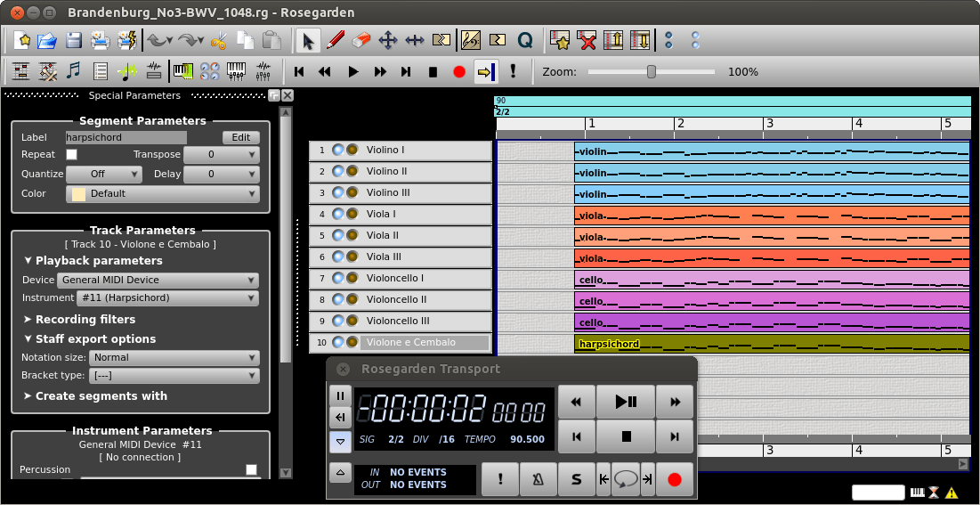The height and width of the screenshot is (505, 980).
Task: Open the Instrument dropdown #11 Harpsichord
Action: (167, 297)
